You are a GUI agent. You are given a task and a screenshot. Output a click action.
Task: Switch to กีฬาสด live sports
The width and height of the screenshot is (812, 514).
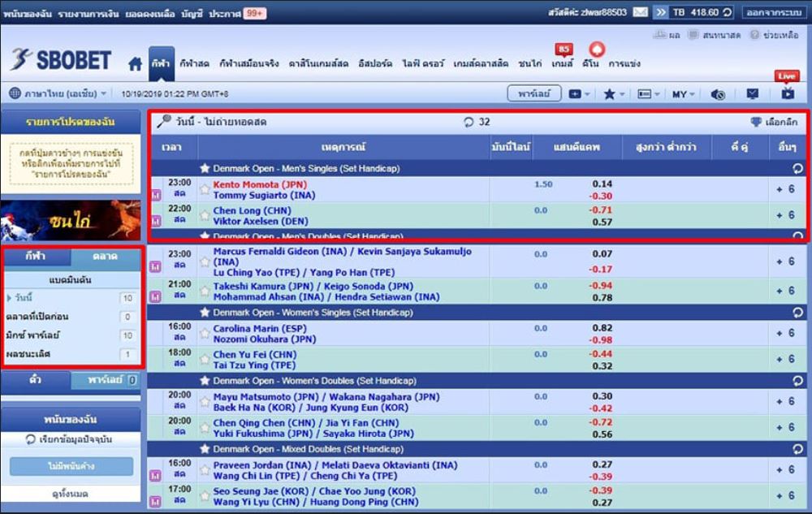point(194,63)
